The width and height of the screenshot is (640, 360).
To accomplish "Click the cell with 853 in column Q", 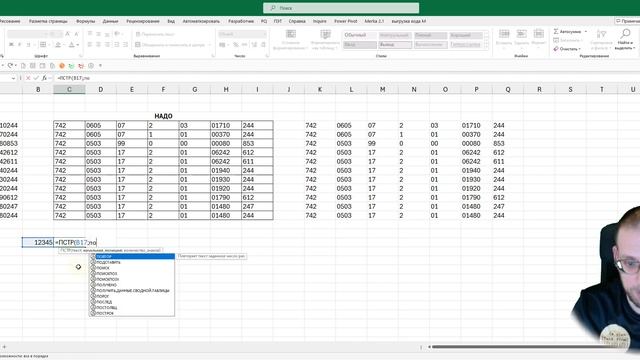I will click(x=508, y=143).
